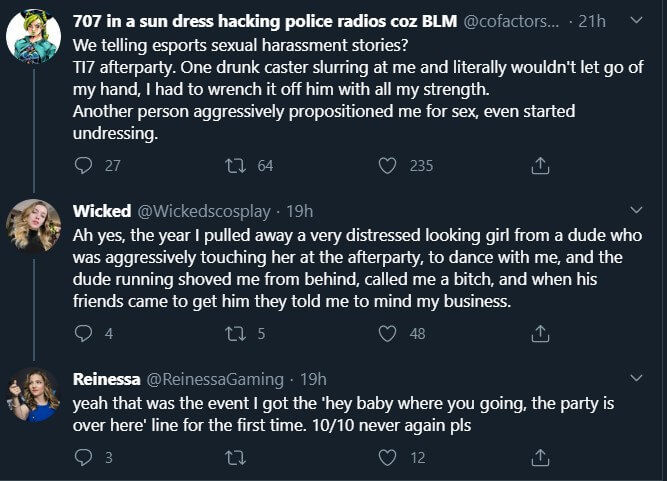Share the TI7 afterparty tweet

[540, 166]
